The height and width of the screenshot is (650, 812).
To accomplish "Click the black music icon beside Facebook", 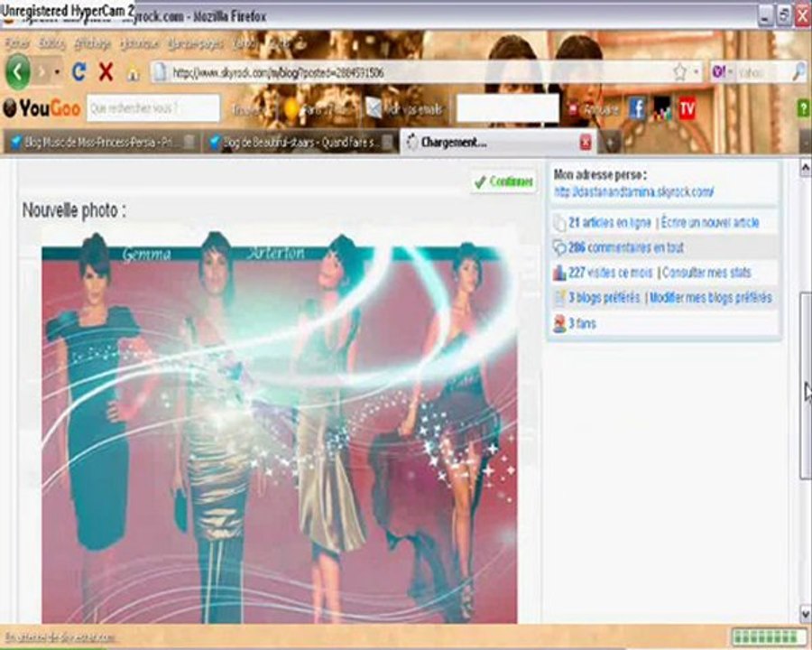I will 662,109.
